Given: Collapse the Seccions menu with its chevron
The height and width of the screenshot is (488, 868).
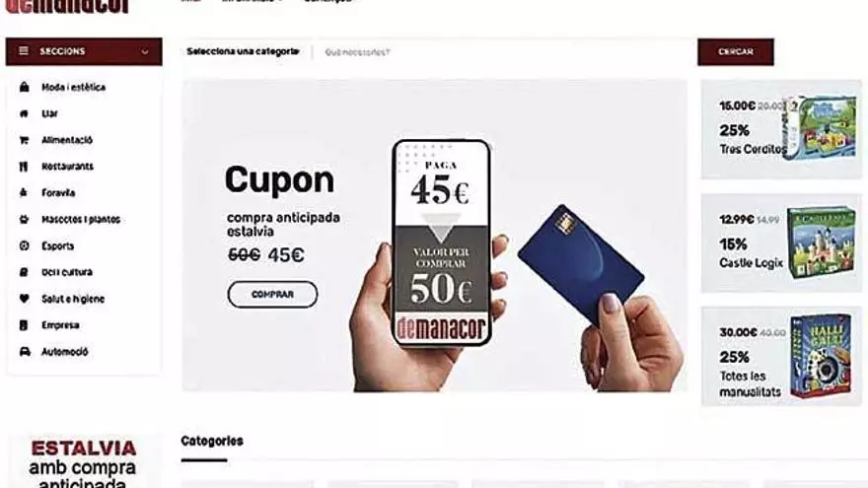Looking at the screenshot, I should click(144, 52).
